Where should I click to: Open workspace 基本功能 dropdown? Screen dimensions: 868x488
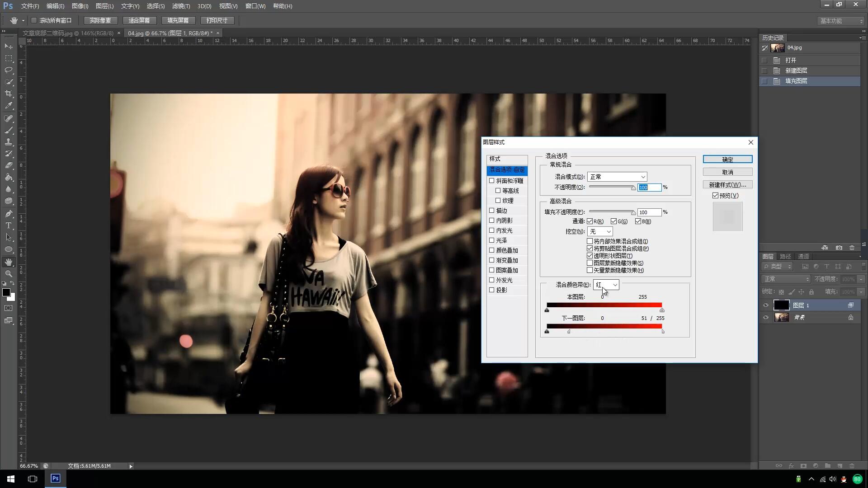pos(840,21)
